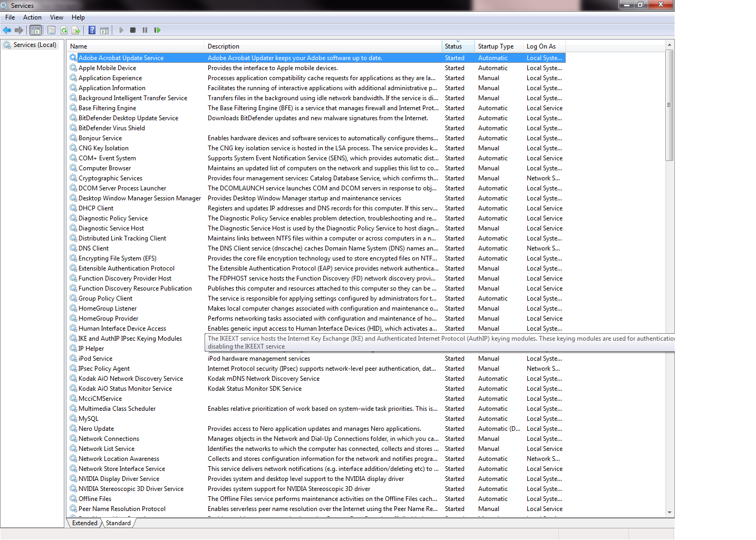
Task: Sort by the Status column header
Action: coord(459,46)
